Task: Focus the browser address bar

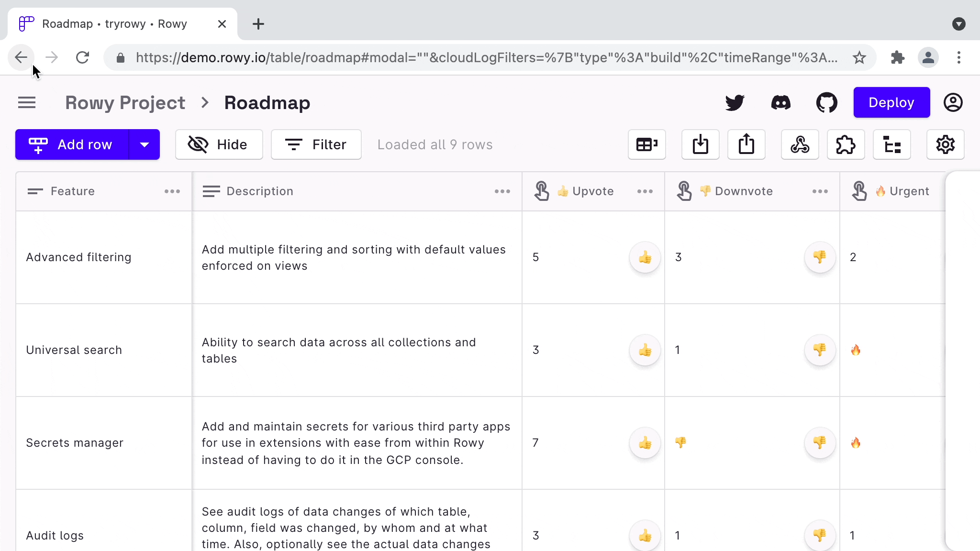Action: tap(486, 57)
